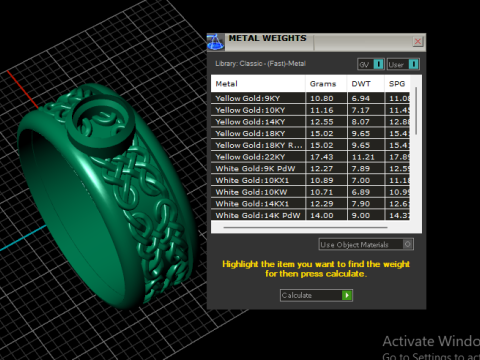Click DWT value 11.21

coord(363,157)
